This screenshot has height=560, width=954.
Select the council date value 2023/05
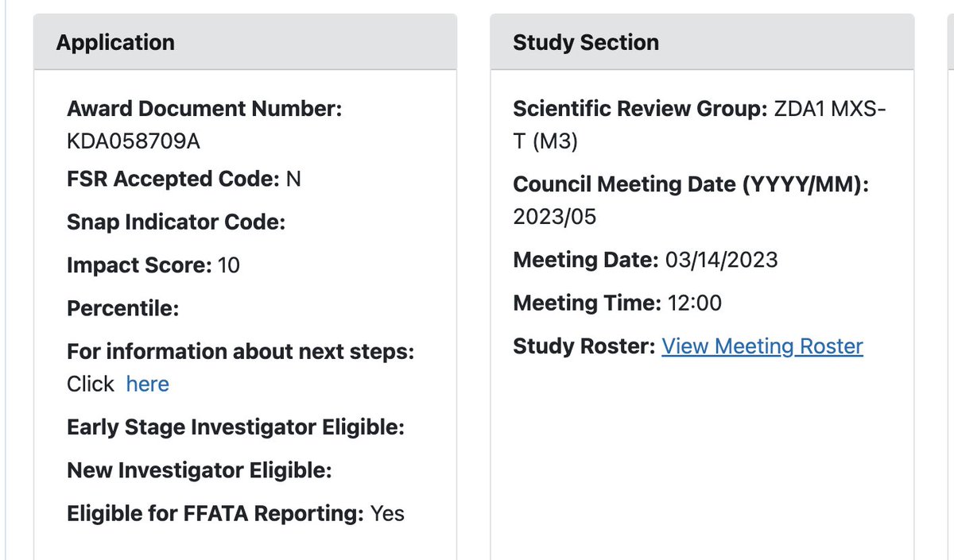[x=555, y=217]
